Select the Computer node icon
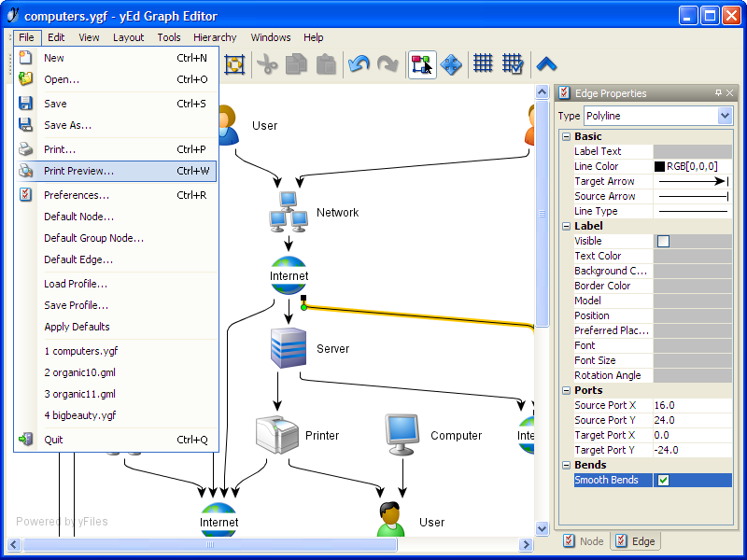 click(402, 435)
